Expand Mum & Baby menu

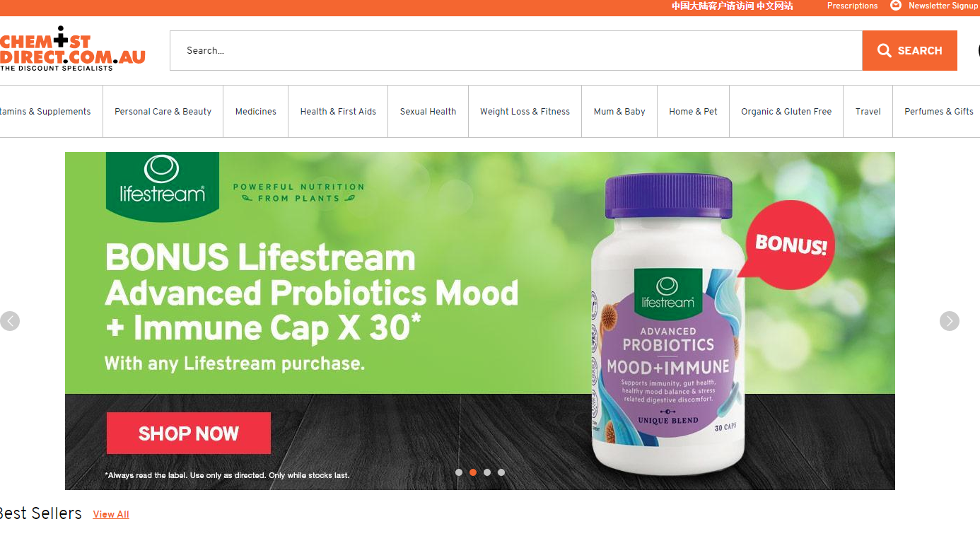[x=619, y=112]
